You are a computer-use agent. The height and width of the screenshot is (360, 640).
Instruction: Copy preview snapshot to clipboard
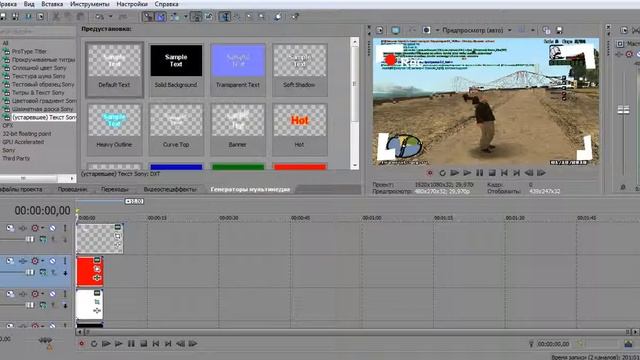click(x=547, y=30)
